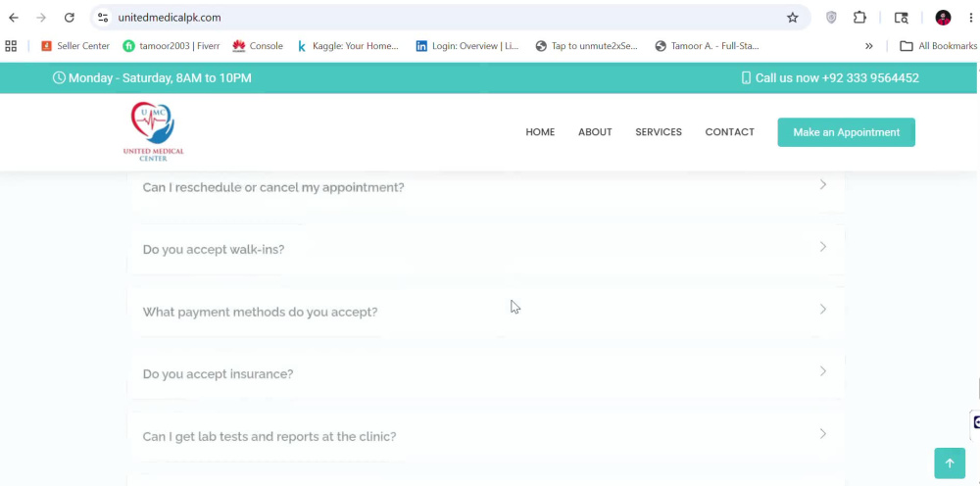The width and height of the screenshot is (980, 486).
Task: Open 'Can I reschedule or cancel my appointment?' question
Action: pos(273,187)
